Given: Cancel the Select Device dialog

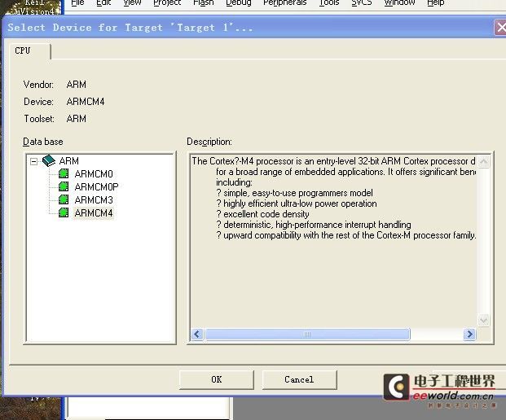Looking at the screenshot, I should pyautogui.click(x=299, y=379).
